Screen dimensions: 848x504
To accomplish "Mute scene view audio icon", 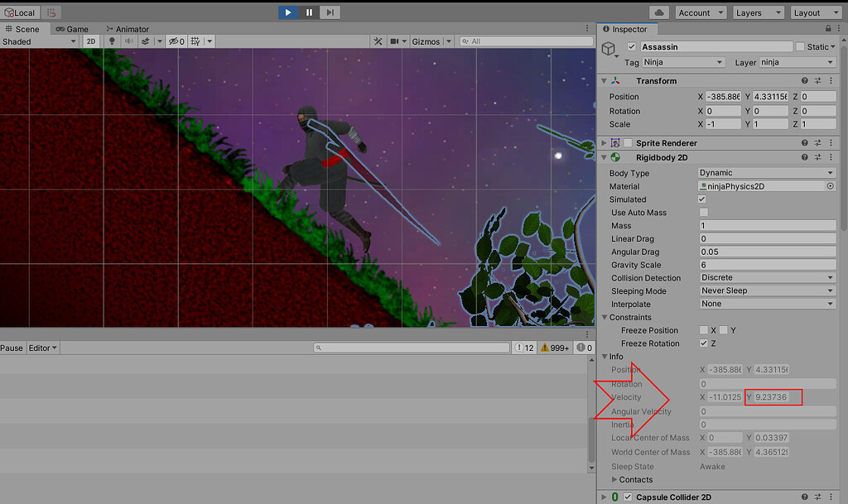I will click(x=129, y=41).
